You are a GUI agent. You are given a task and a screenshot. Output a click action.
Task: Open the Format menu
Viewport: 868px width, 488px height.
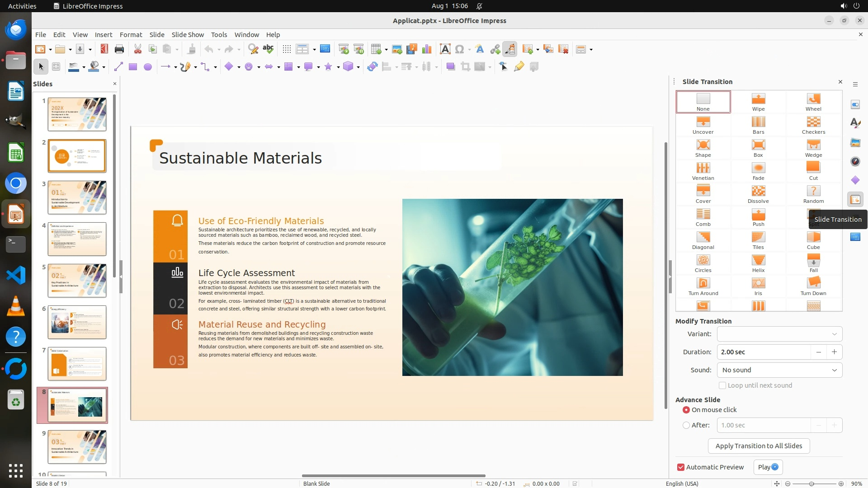pos(131,34)
